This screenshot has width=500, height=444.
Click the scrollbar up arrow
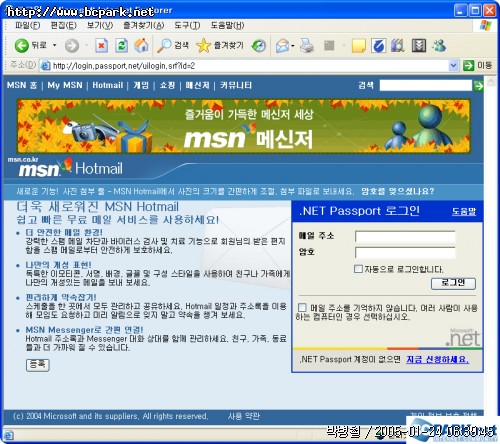[491, 82]
